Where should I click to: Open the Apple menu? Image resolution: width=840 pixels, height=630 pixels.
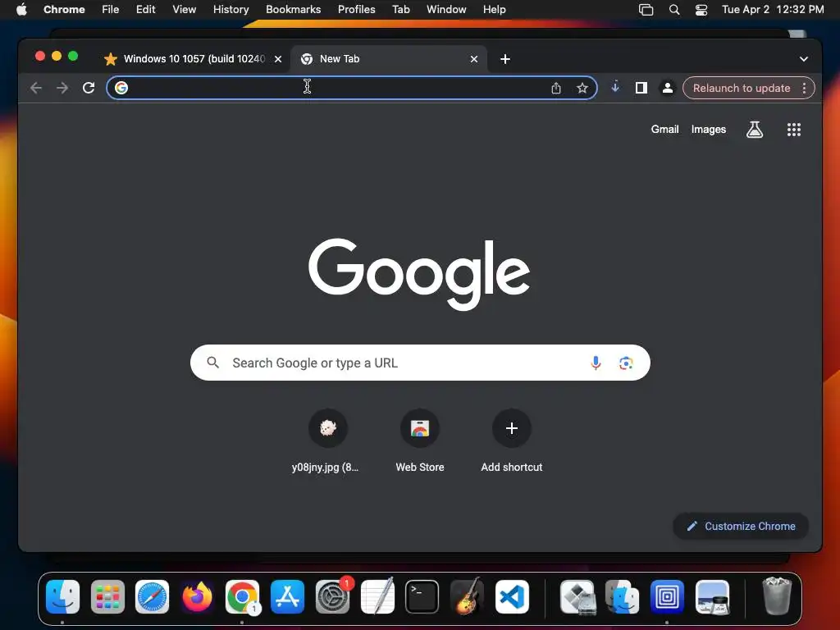21,10
